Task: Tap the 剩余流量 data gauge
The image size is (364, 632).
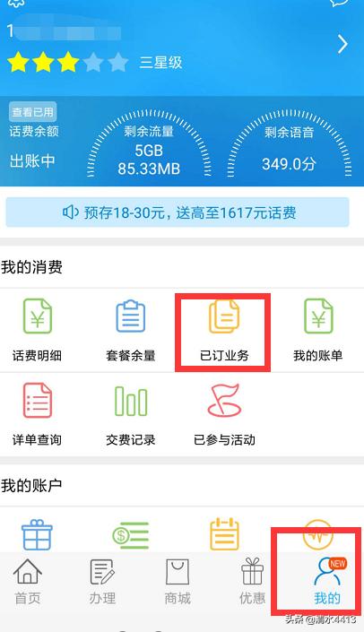Action: [x=149, y=144]
